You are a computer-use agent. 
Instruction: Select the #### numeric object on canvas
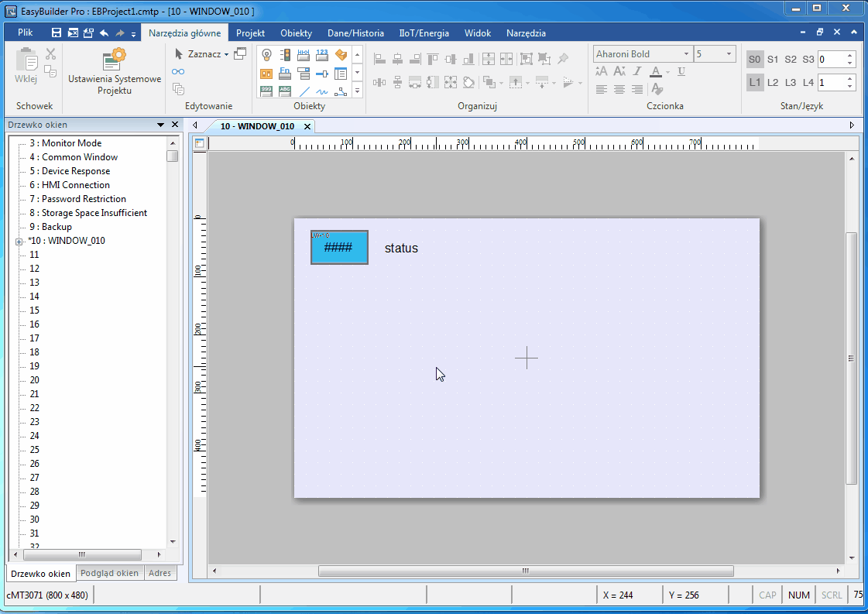click(x=339, y=248)
